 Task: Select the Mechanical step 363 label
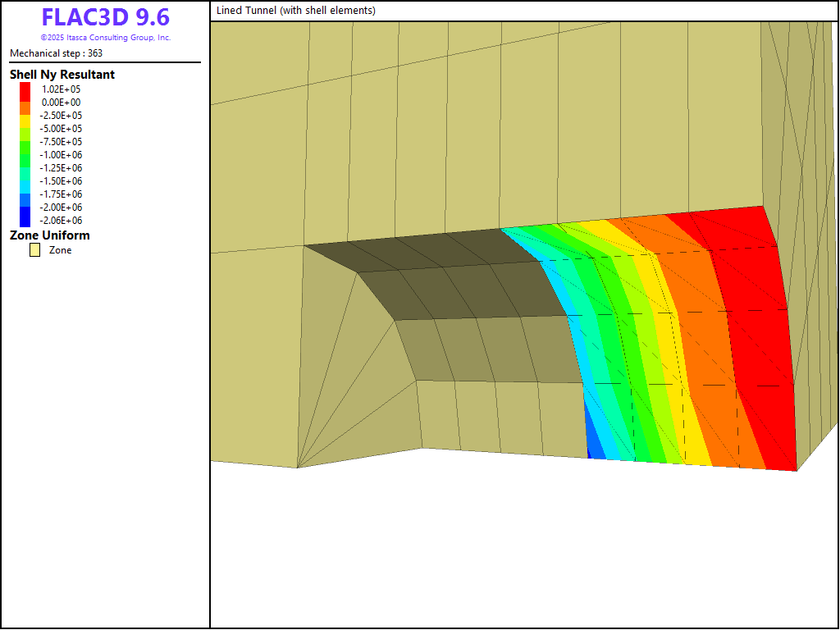tap(56, 53)
